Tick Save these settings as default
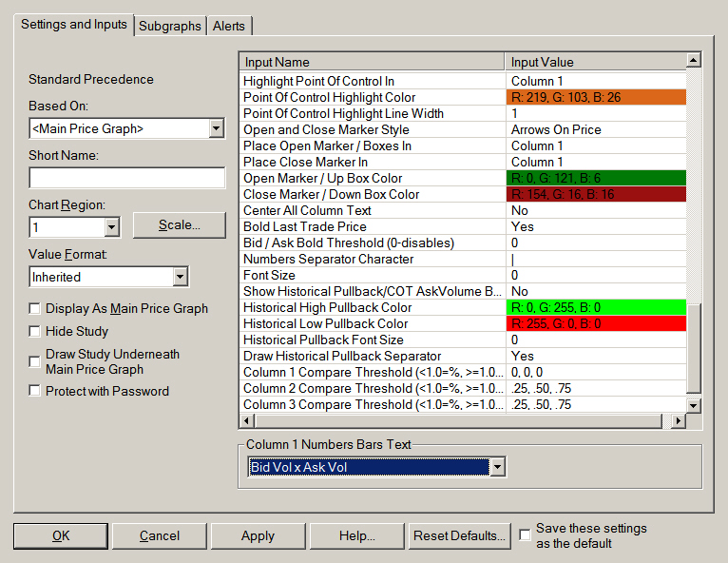Viewport: 728px width, 563px height. 526,535
